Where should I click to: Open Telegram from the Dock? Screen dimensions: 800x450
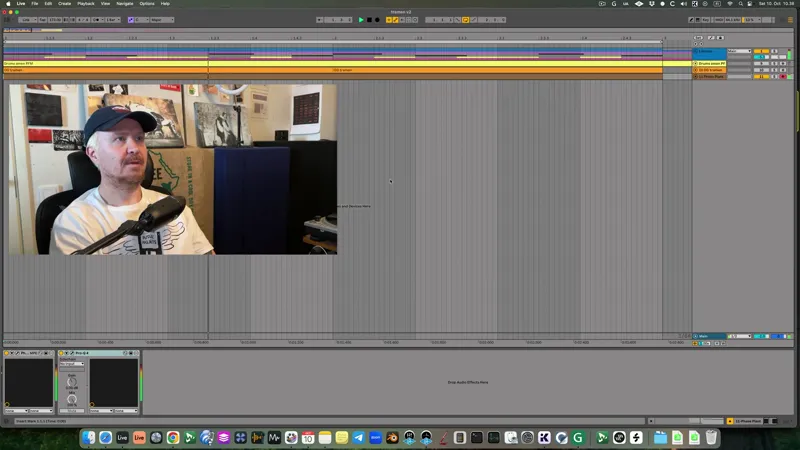click(359, 437)
